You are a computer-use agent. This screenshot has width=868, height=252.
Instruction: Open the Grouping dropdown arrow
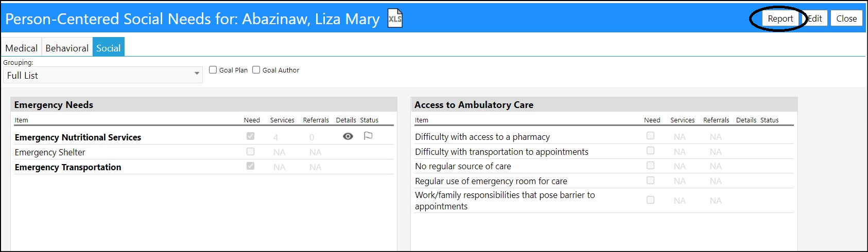197,74
